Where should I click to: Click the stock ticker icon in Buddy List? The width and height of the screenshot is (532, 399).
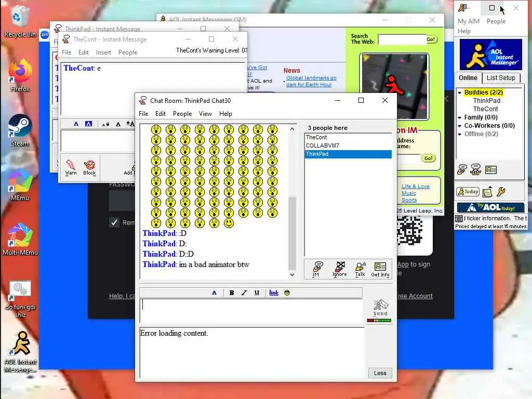click(459, 218)
